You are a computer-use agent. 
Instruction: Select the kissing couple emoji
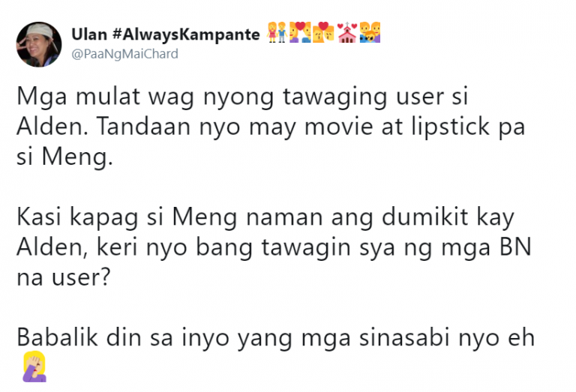coord(322,34)
